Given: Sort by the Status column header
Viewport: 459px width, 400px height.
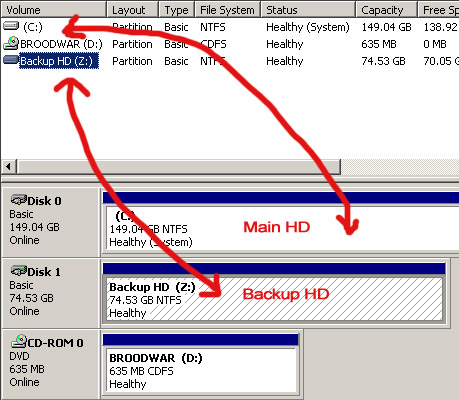Looking at the screenshot, I should point(308,10).
